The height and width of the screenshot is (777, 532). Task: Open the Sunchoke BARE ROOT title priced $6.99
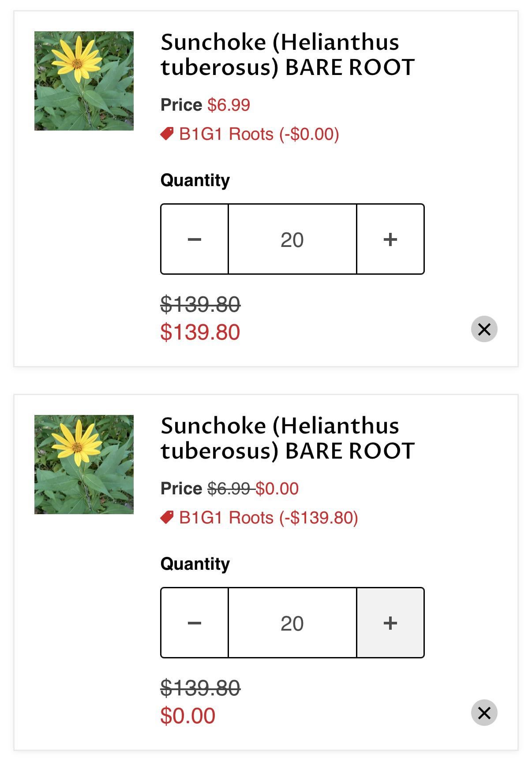click(288, 55)
